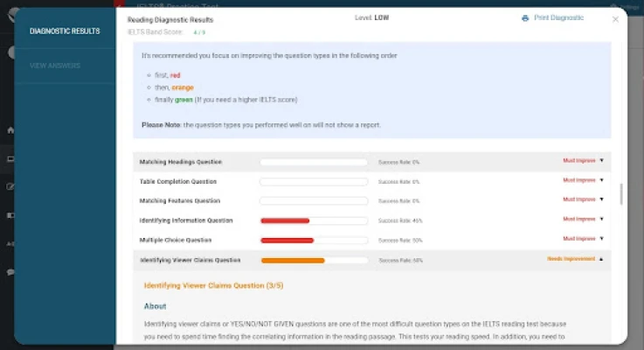
Task: Click the pencil edit icon in sidebar
Action: tap(10, 186)
